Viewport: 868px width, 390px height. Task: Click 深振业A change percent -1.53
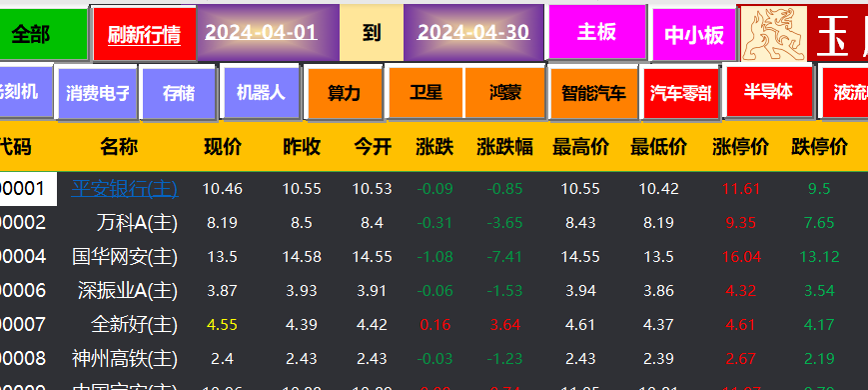click(504, 291)
